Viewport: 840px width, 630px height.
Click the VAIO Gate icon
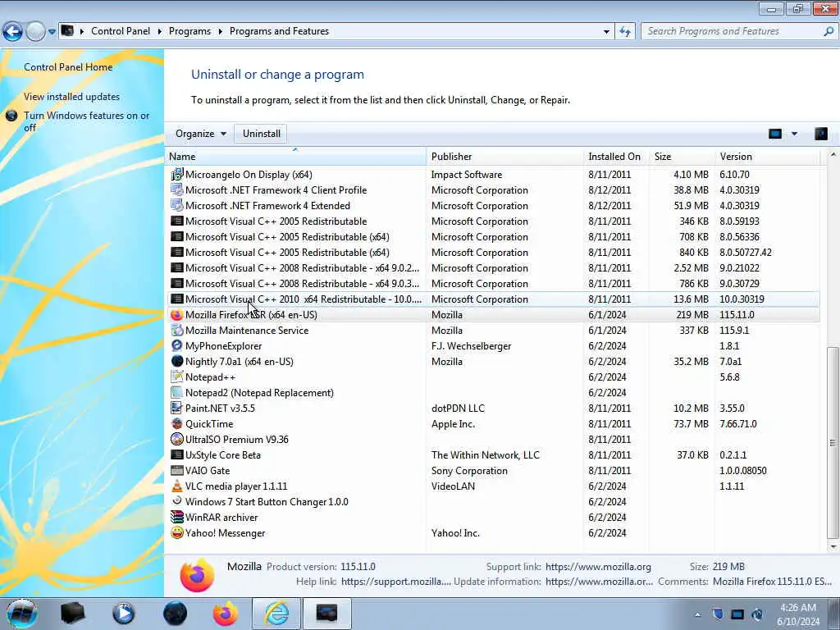click(x=177, y=470)
